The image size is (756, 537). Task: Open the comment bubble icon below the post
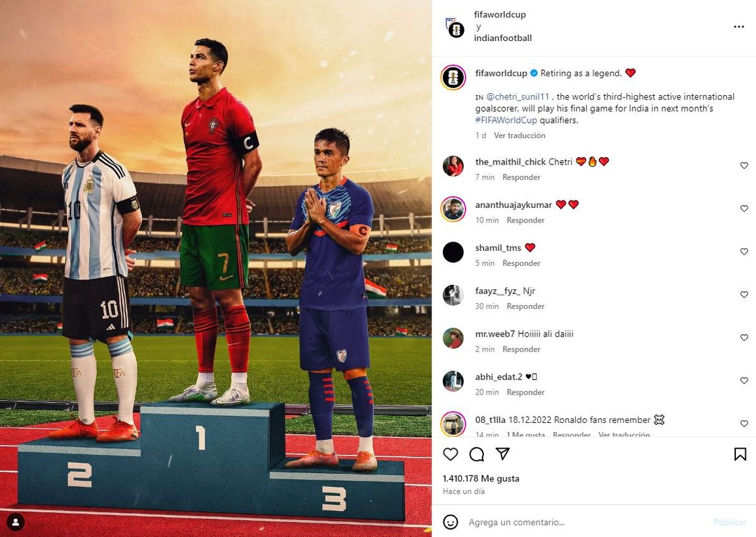[477, 454]
